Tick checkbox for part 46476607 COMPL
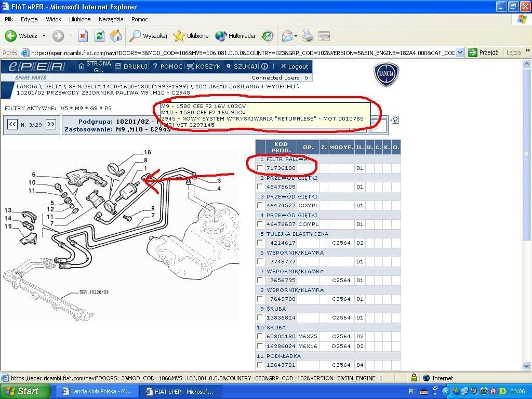The height and width of the screenshot is (399, 532). coord(260,224)
